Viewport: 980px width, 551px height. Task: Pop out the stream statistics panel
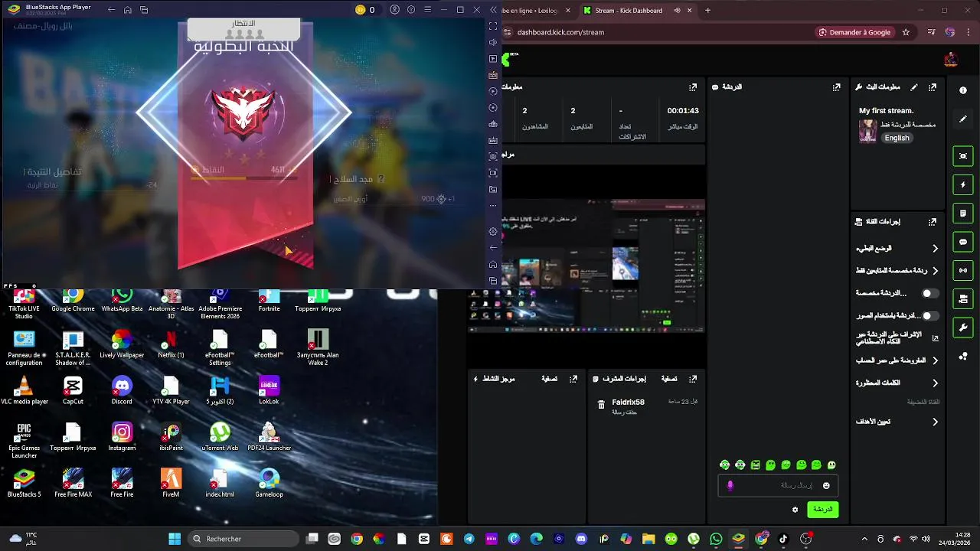pyautogui.click(x=693, y=87)
